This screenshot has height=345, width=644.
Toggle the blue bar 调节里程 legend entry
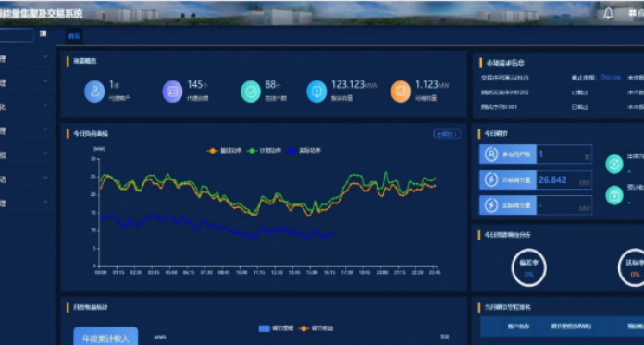tap(276, 328)
